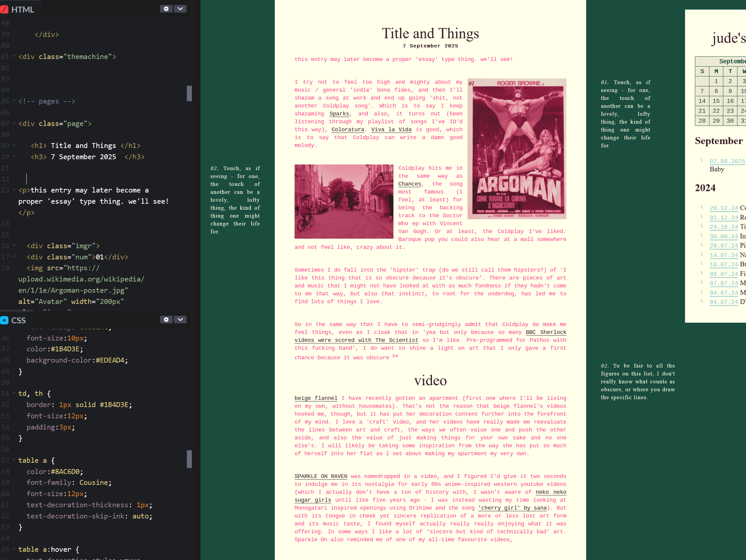Open the Coloratura link

coord(348,130)
